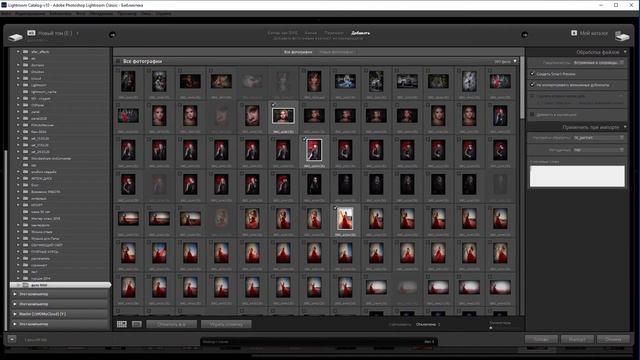Click the lightroom_cache folder icon
Screen dimensions: 640x360
pyautogui.click(x=26, y=92)
